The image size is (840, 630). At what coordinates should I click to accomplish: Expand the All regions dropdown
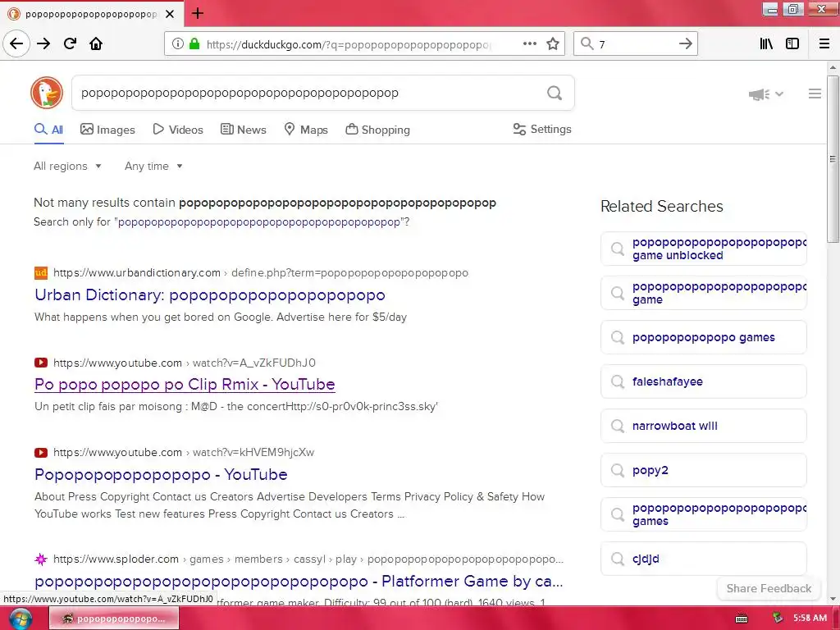tap(67, 166)
